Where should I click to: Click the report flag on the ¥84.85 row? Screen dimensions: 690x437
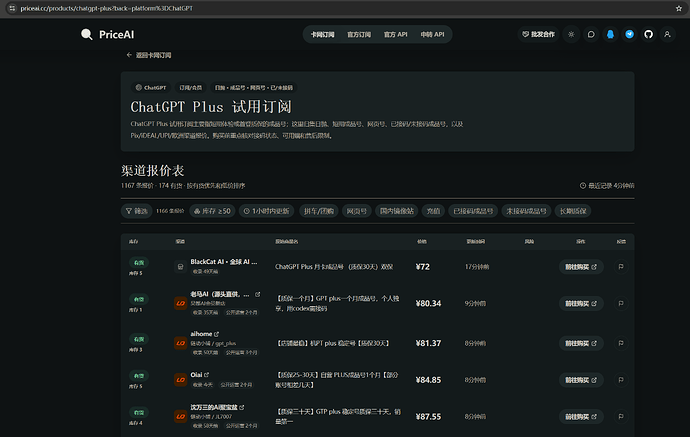click(x=621, y=380)
